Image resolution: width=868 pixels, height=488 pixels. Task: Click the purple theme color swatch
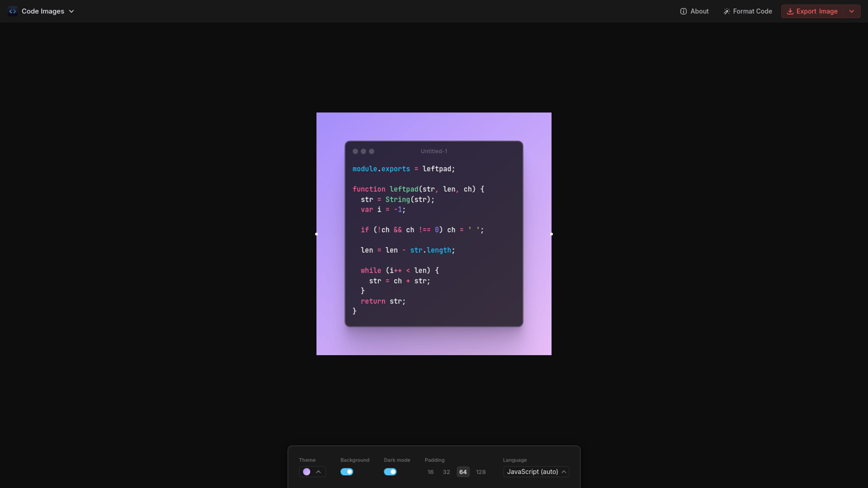click(x=306, y=471)
